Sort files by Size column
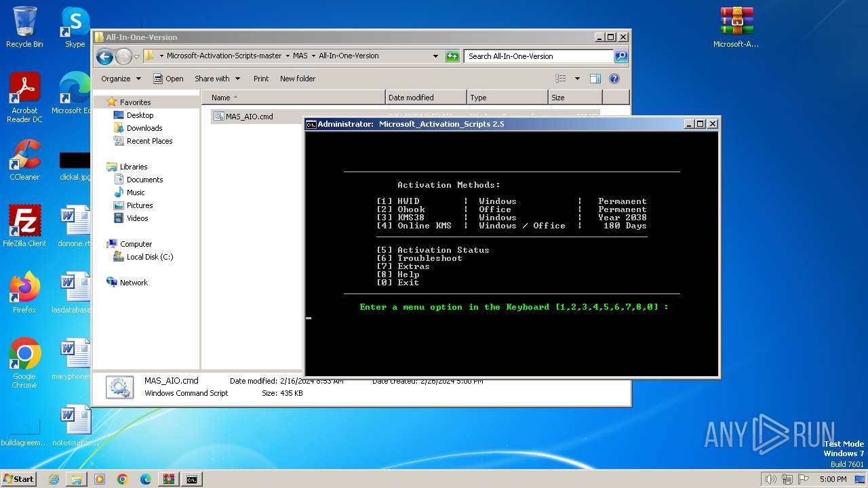 point(575,98)
